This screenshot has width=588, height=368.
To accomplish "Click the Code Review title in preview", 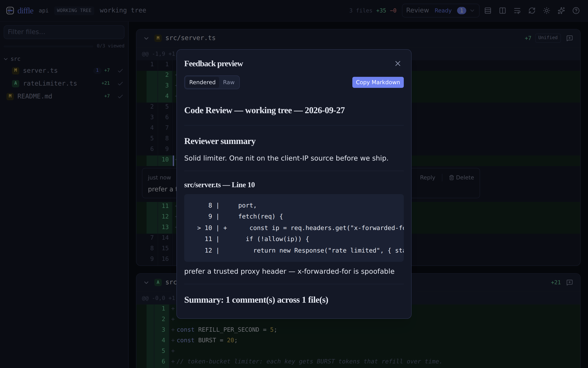I will [264, 110].
